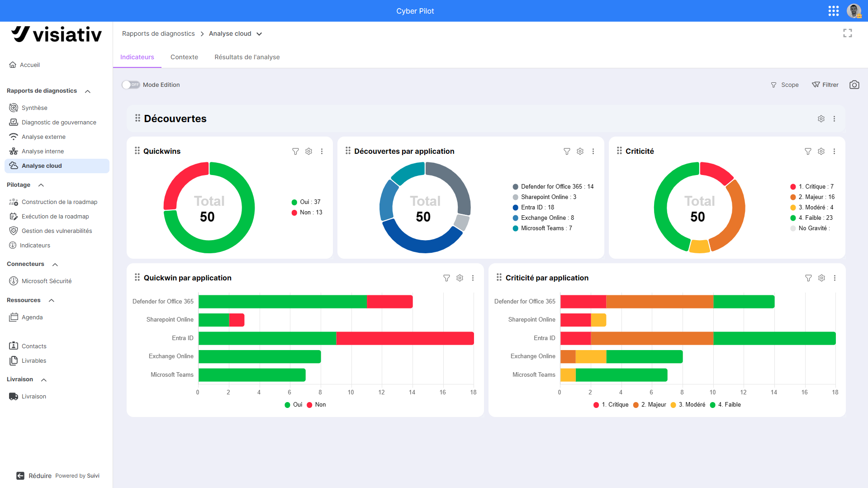Open Criticité widget settings gear

pos(821,152)
